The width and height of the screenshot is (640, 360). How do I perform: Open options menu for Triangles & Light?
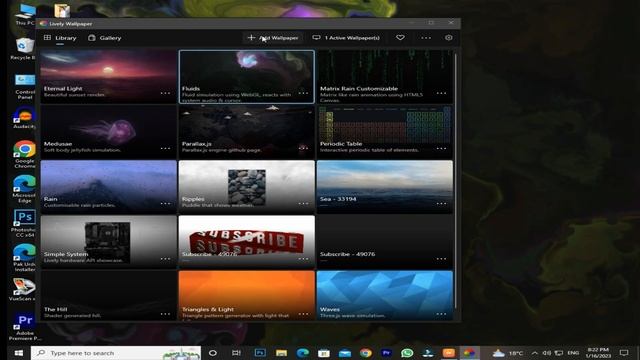click(x=303, y=314)
